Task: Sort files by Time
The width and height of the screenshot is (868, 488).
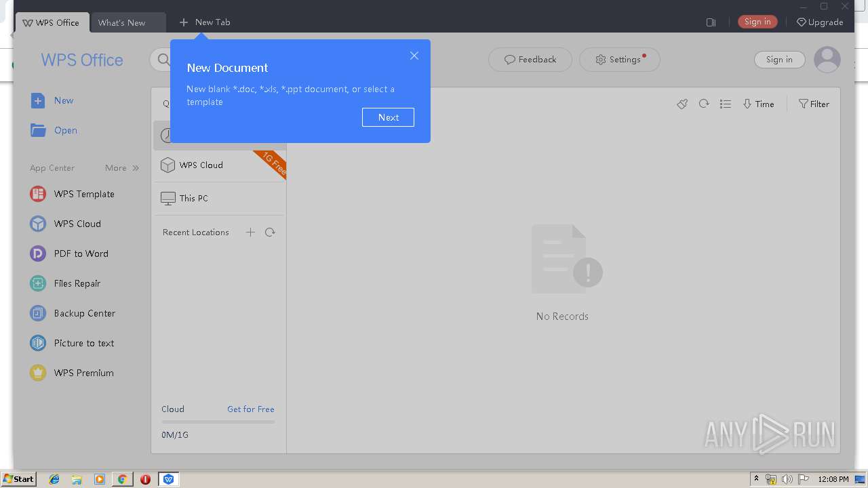Action: [758, 104]
